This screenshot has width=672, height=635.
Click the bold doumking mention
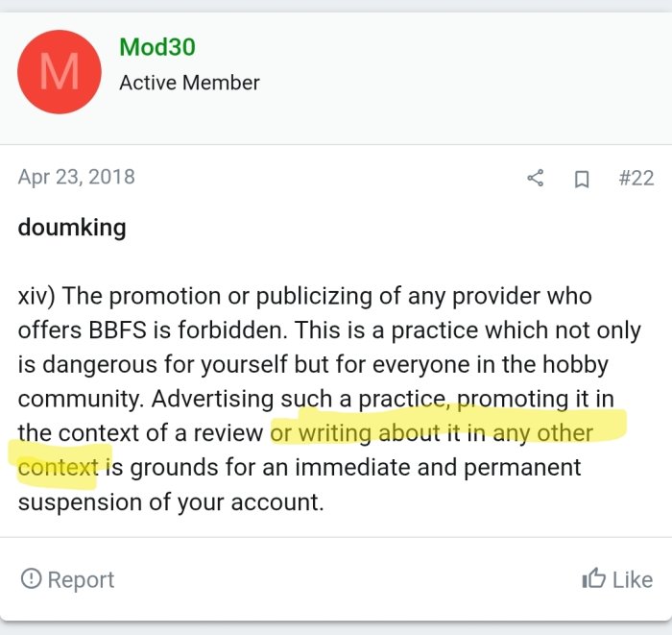coord(72,229)
